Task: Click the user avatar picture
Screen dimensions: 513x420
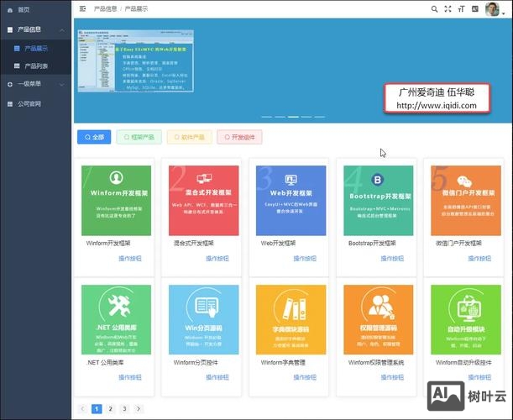Action: coord(492,9)
